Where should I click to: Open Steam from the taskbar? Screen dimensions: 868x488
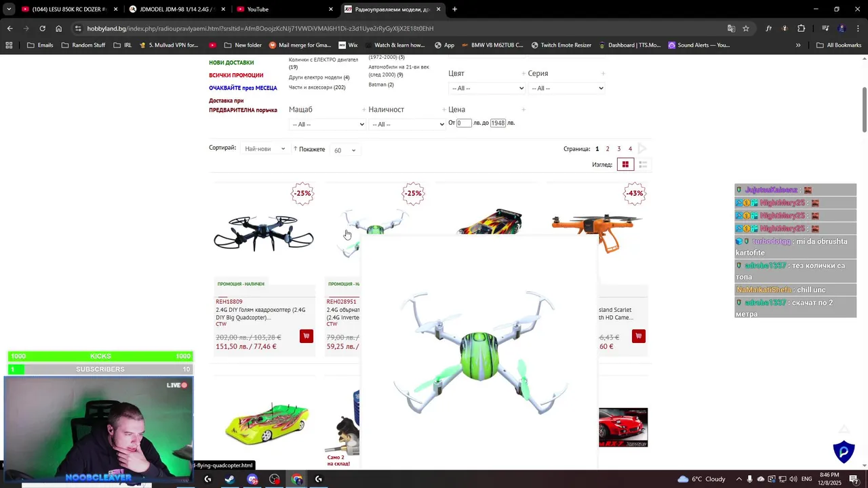[230, 479]
